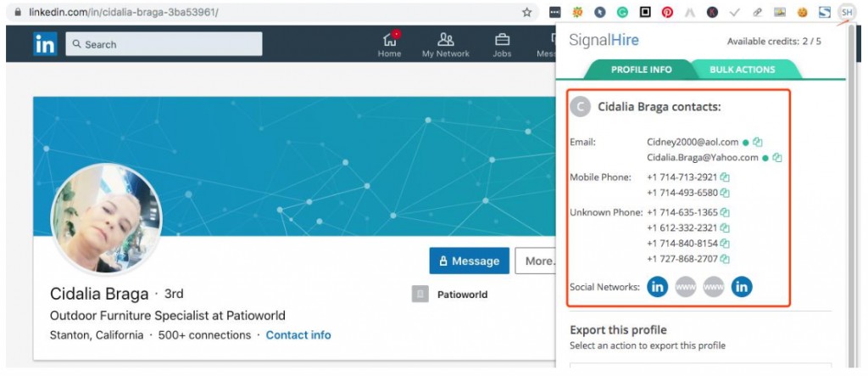Screen dimensions: 868x376
Task: Click the Grammarly extension icon
Action: (x=623, y=12)
